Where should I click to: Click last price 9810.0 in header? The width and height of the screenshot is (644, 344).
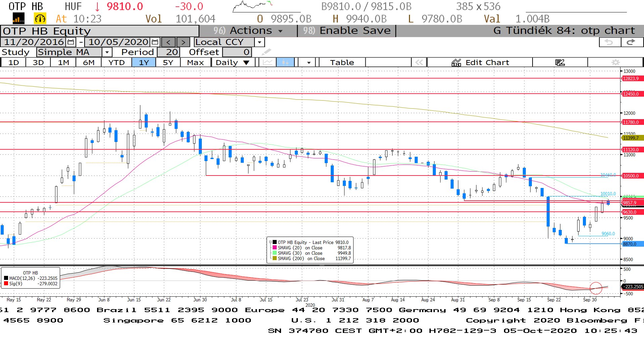[125, 6]
